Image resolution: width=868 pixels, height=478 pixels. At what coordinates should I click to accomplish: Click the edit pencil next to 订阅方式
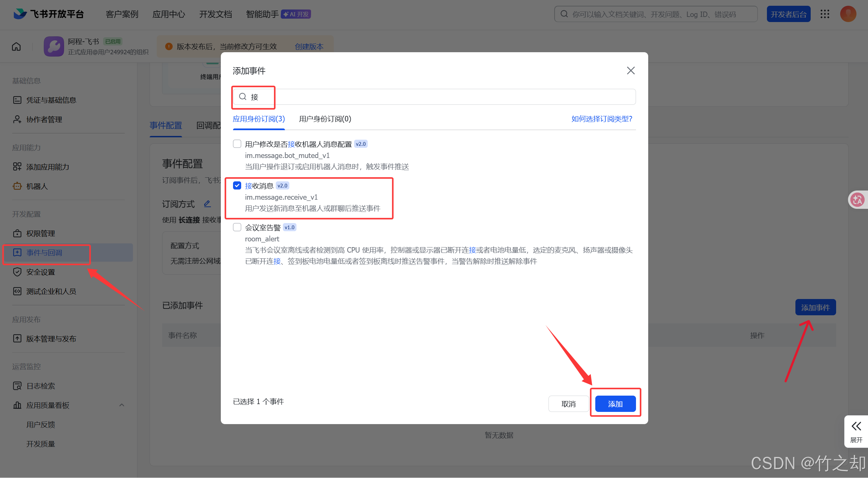point(207,203)
